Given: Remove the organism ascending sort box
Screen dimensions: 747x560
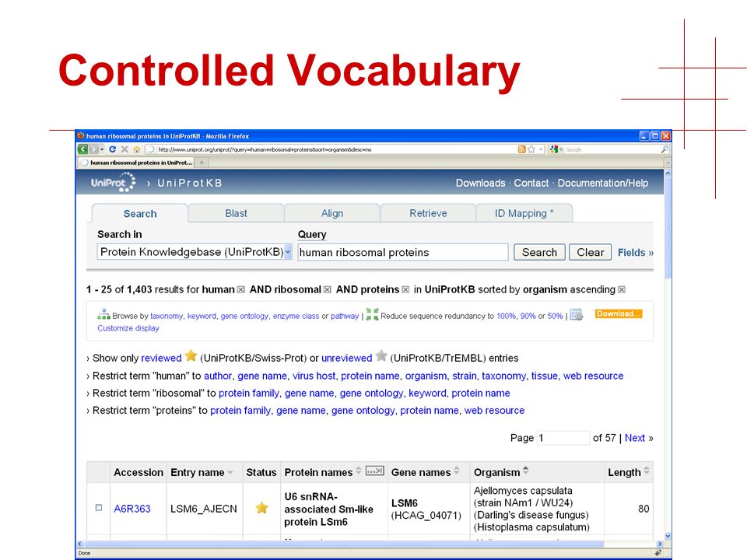Looking at the screenshot, I should (x=622, y=289).
